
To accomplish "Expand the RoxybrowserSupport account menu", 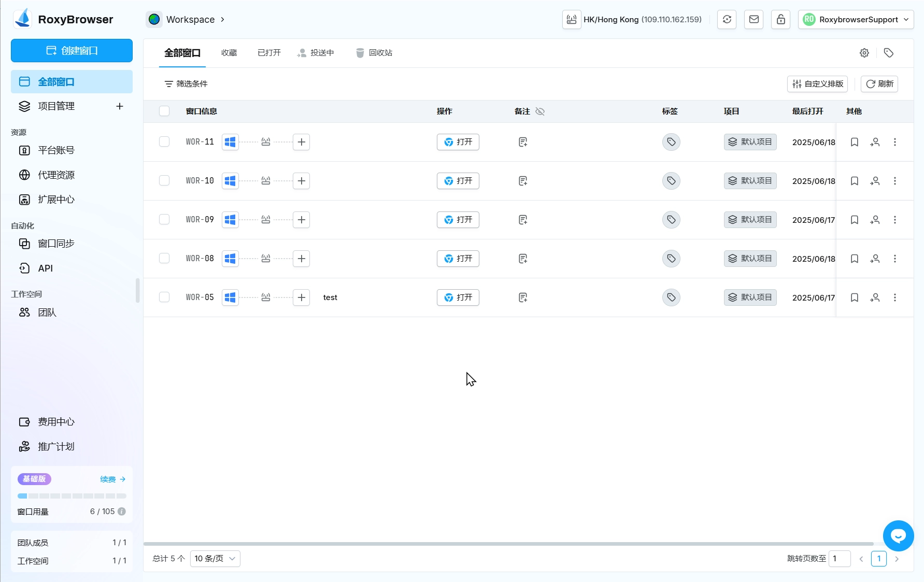I will pos(856,20).
